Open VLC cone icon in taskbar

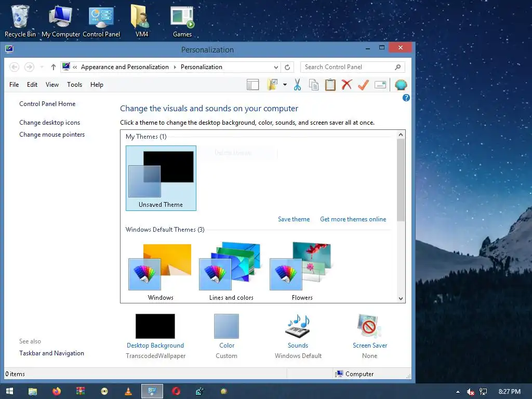pyautogui.click(x=128, y=391)
